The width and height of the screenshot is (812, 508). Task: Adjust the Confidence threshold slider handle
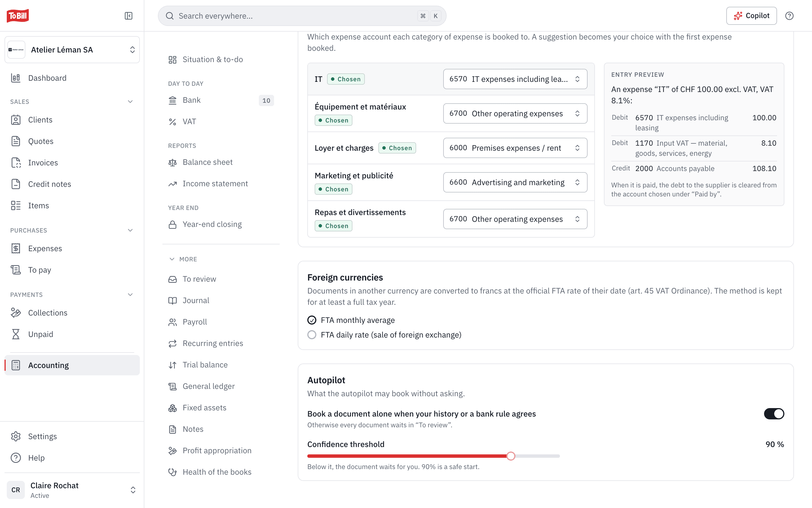(511, 456)
